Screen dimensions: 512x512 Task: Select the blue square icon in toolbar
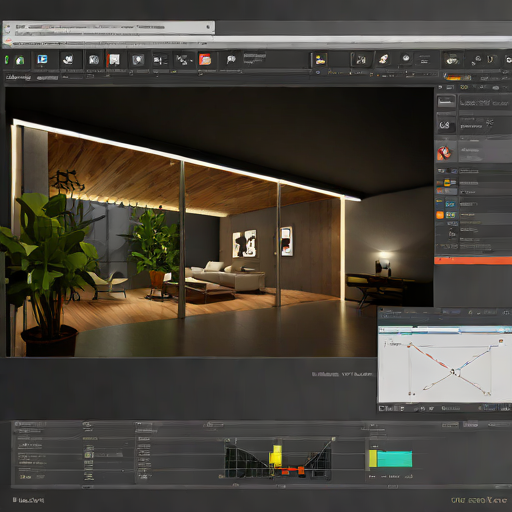click(42, 59)
